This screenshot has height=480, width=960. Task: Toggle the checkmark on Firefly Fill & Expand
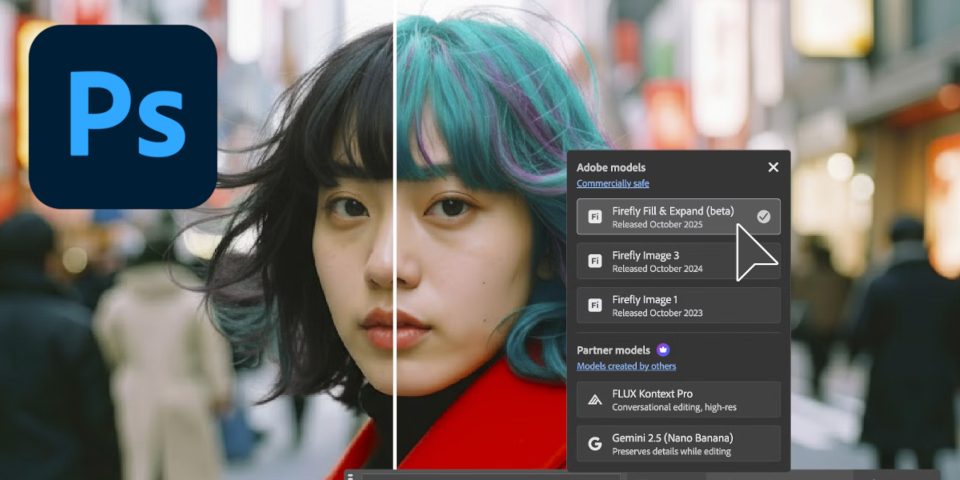pyautogui.click(x=763, y=216)
